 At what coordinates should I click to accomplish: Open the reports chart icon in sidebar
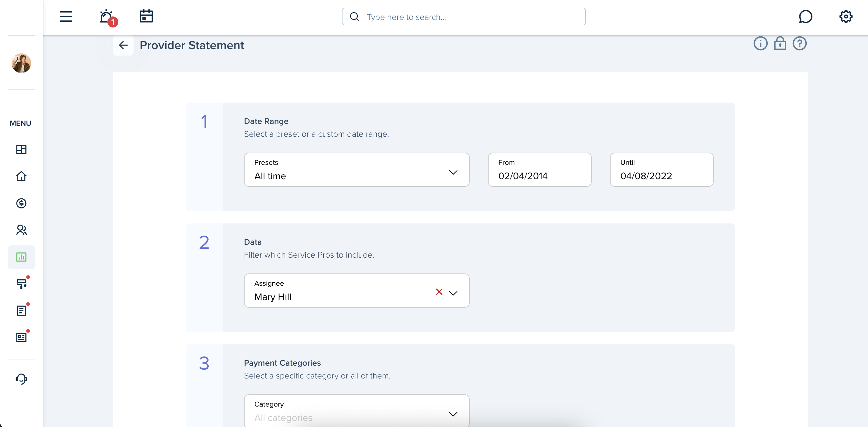[x=21, y=257]
